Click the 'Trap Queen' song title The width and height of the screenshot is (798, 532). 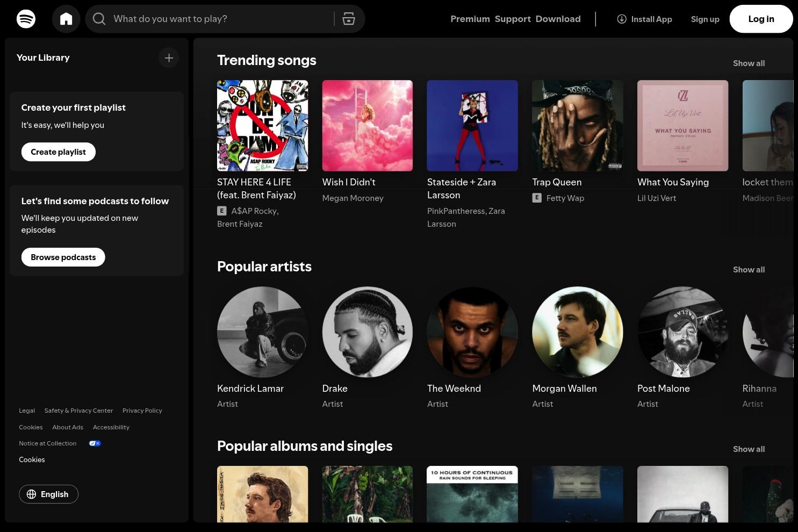557,182
